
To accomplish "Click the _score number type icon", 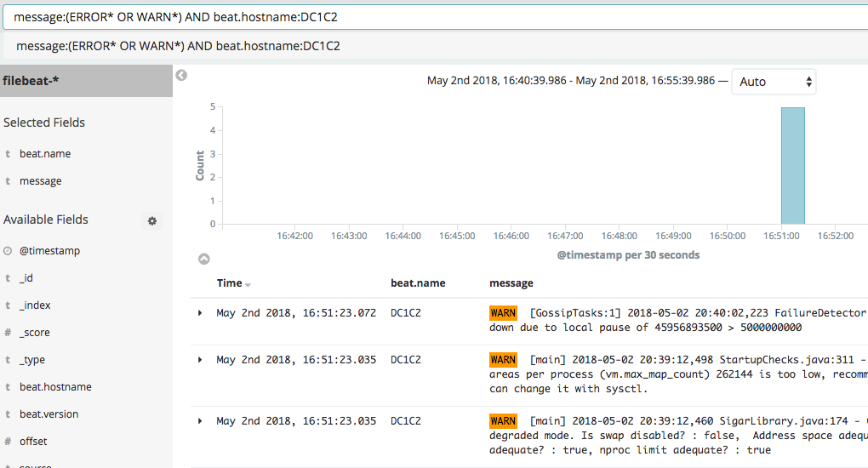I will click(8, 333).
